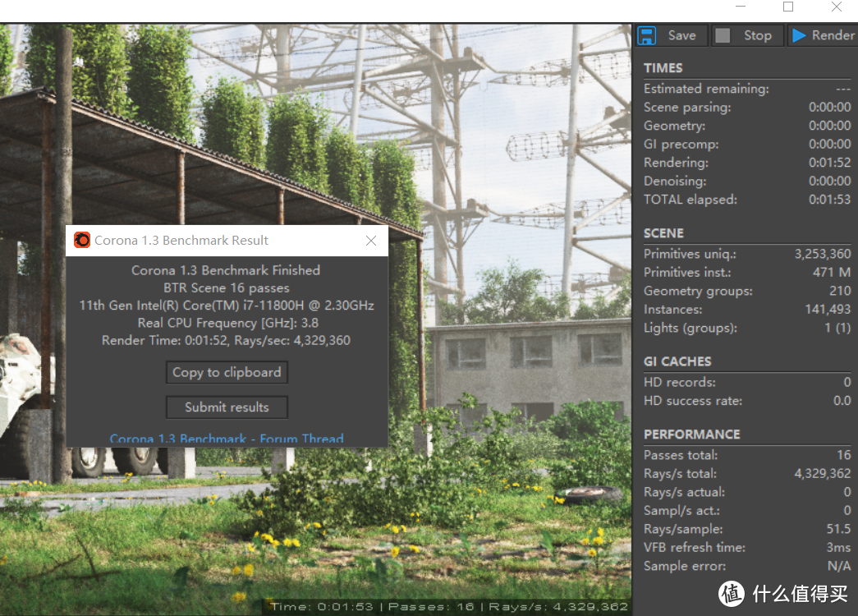
Task: Click the blue Render play icon
Action: tap(798, 35)
